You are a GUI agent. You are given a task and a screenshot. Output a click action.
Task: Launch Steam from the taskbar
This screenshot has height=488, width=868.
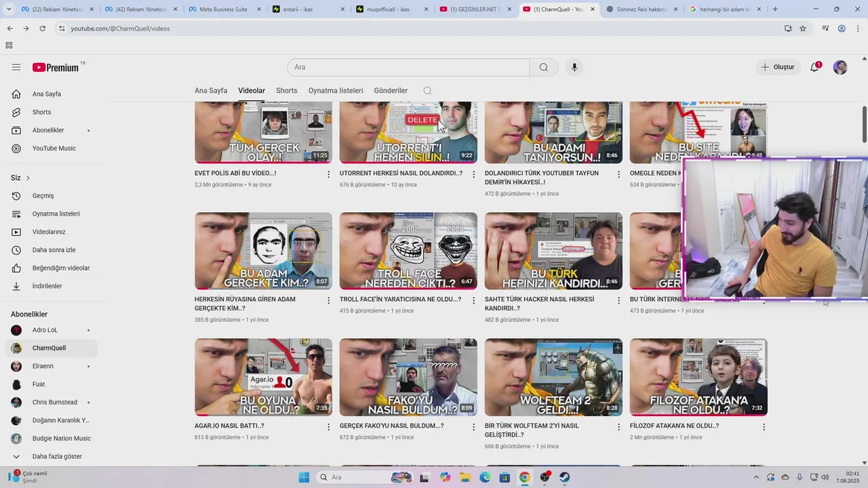click(x=564, y=477)
